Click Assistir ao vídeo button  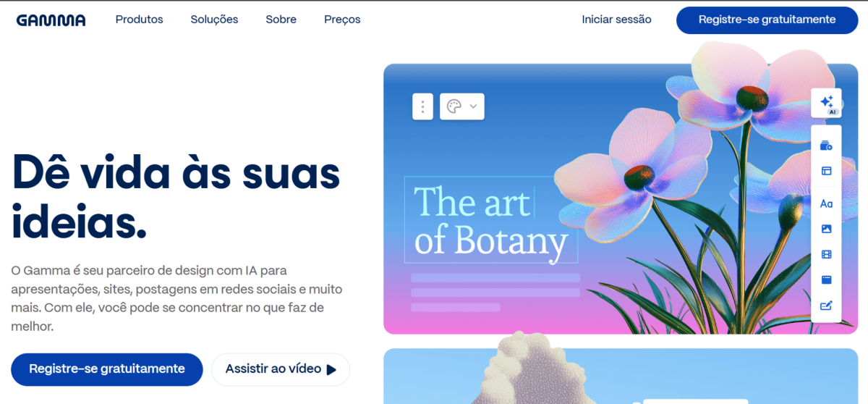(281, 369)
